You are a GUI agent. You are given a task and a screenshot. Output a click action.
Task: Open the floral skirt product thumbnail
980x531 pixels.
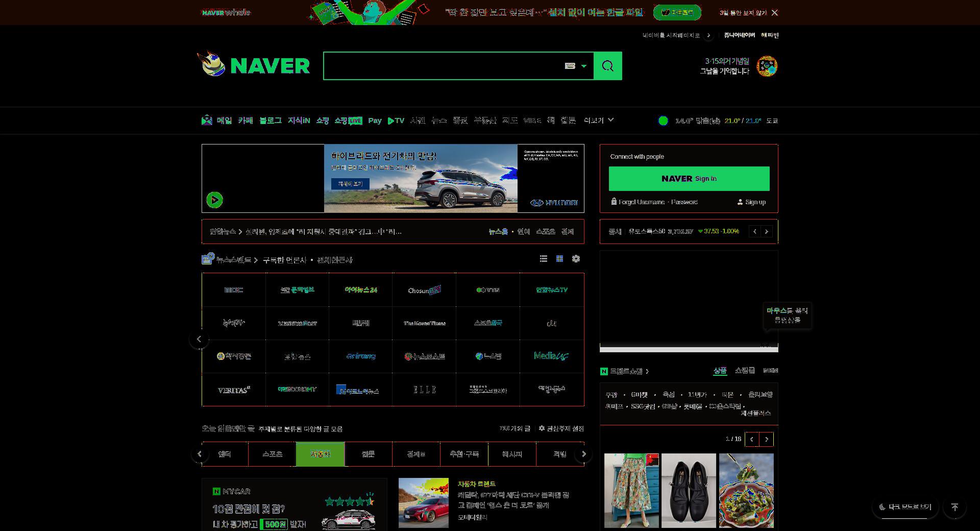pyautogui.click(x=631, y=490)
